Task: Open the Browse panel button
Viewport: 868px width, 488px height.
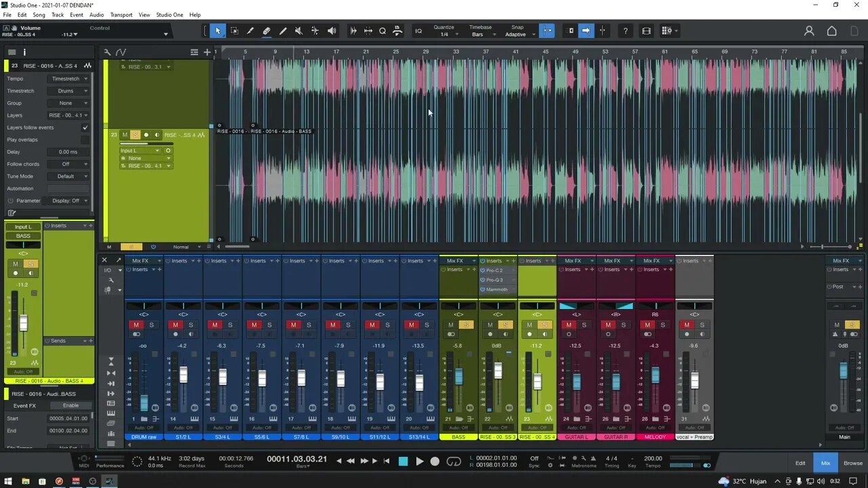Action: 853,463
